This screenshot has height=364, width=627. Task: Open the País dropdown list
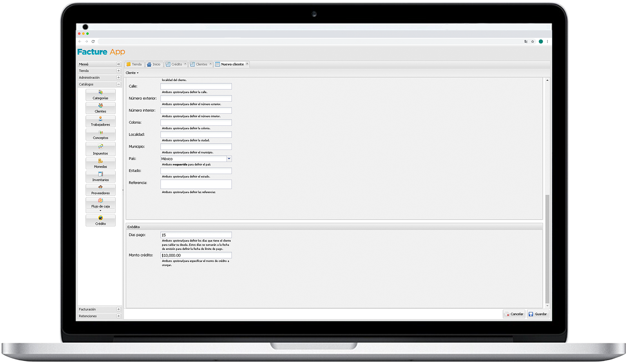(229, 159)
